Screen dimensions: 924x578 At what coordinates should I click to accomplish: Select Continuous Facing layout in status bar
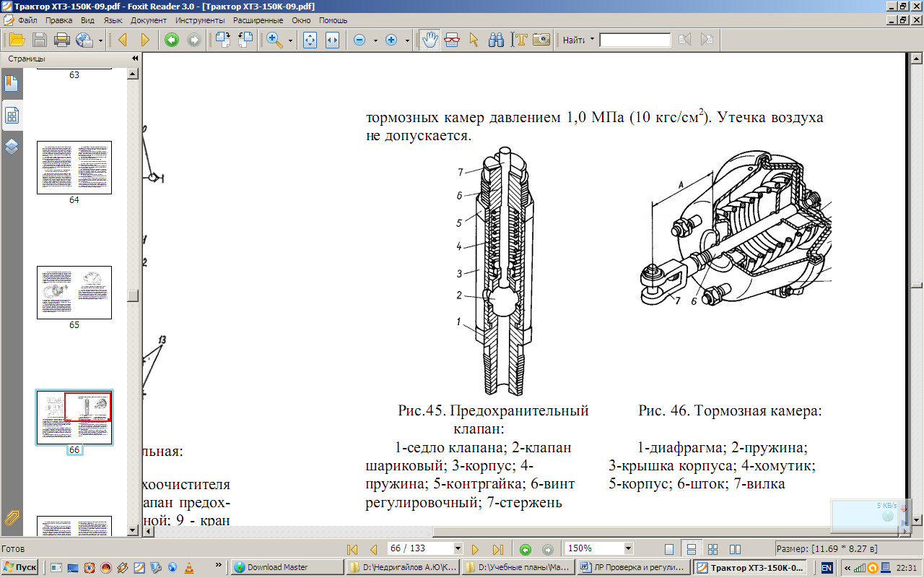[713, 548]
